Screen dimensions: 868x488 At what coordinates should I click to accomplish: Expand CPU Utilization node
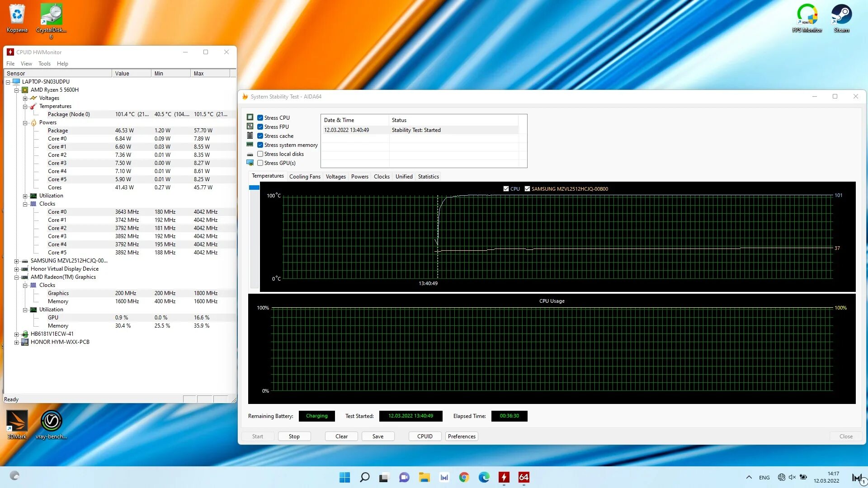[25, 196]
